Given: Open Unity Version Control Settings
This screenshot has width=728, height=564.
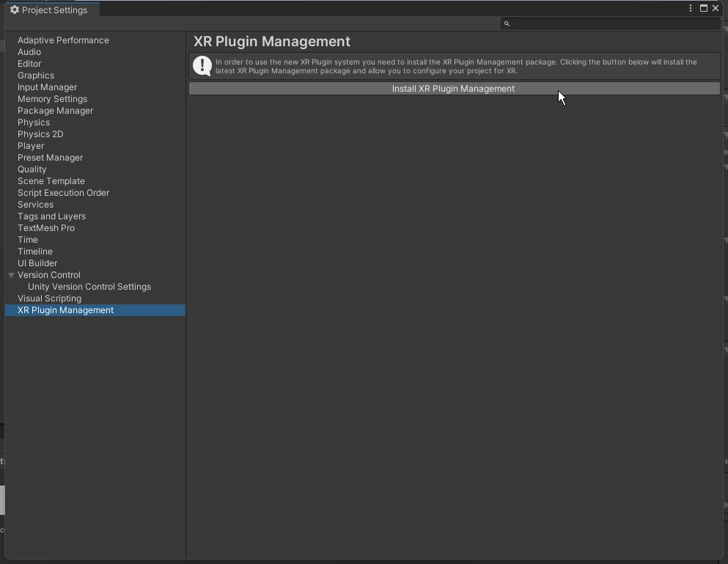Looking at the screenshot, I should [89, 287].
